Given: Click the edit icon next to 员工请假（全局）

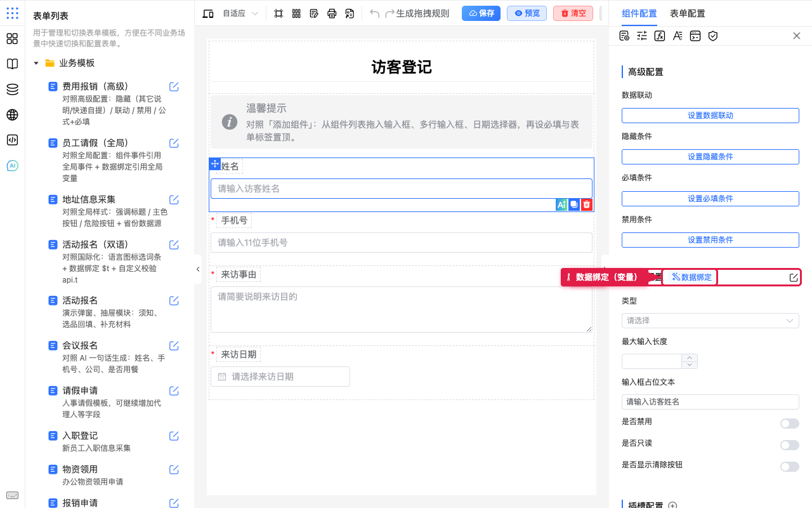Looking at the screenshot, I should pyautogui.click(x=174, y=144).
